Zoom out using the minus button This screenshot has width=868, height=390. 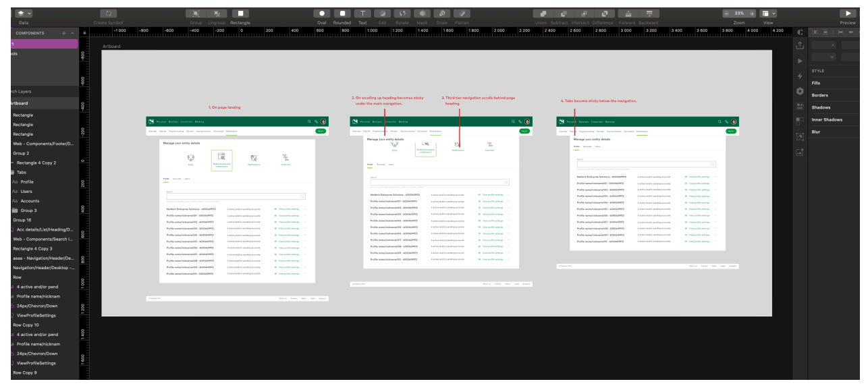click(x=727, y=13)
